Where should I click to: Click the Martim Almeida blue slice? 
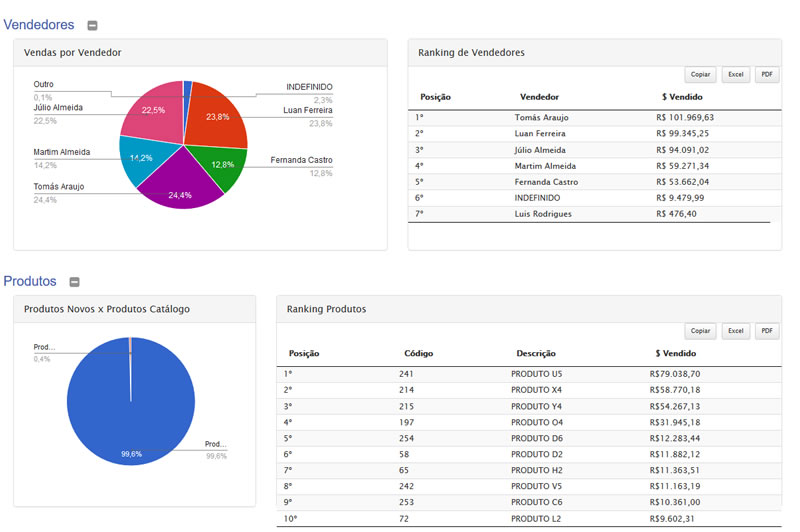138,160
